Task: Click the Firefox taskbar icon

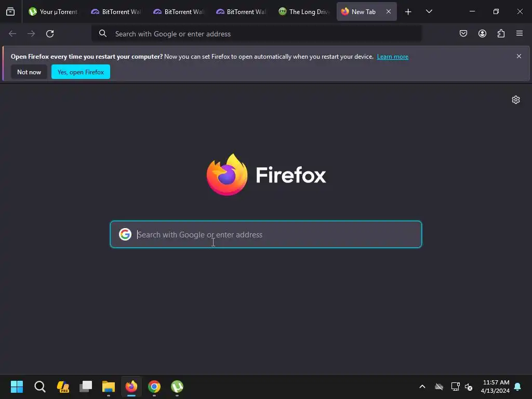Action: [x=131, y=387]
